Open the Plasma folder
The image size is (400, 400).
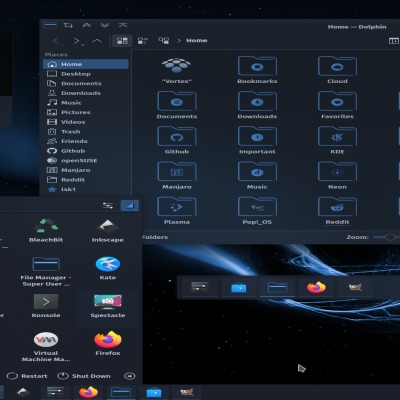177,211
